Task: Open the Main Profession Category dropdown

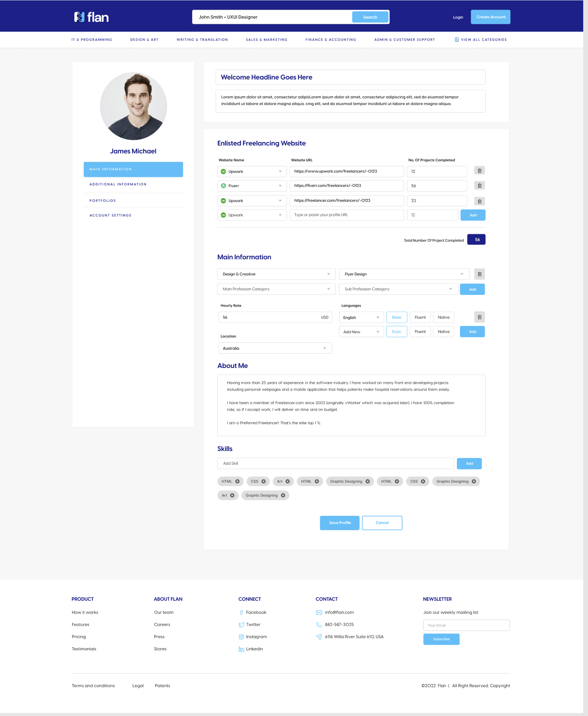Action: [276, 289]
